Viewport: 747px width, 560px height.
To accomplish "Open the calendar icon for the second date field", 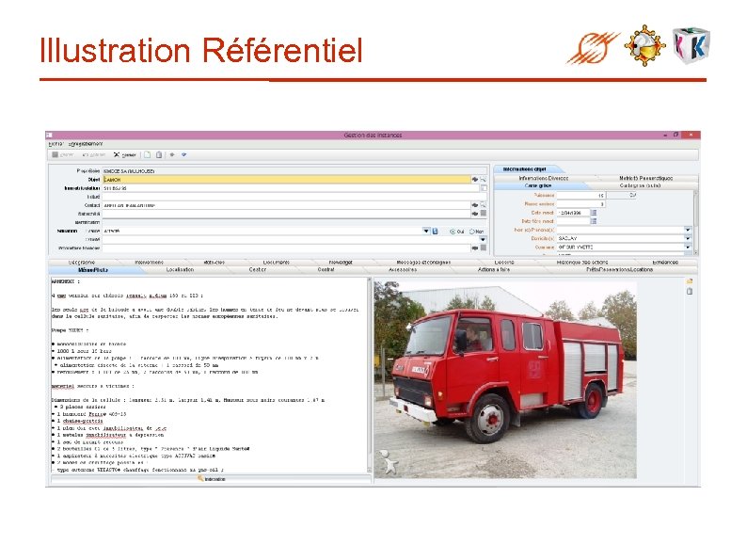I will 594,221.
